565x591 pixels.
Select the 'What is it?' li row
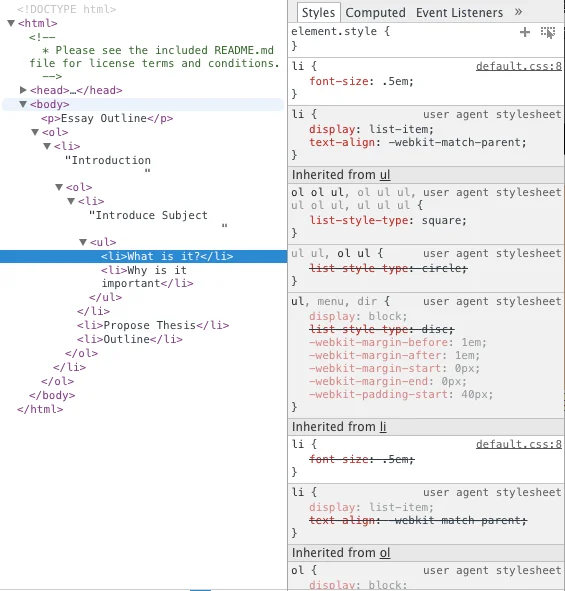point(143,256)
